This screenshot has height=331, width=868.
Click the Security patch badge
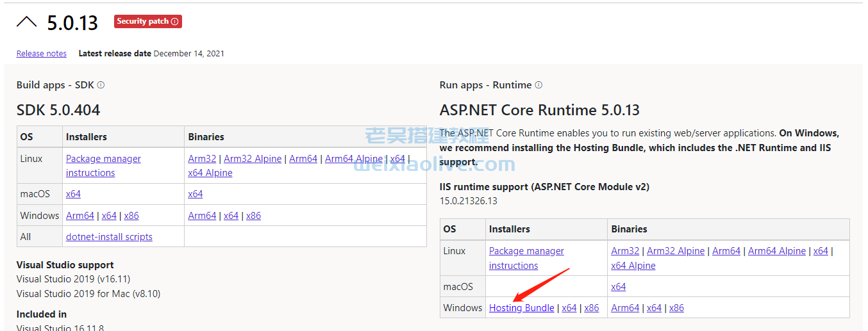[x=148, y=21]
